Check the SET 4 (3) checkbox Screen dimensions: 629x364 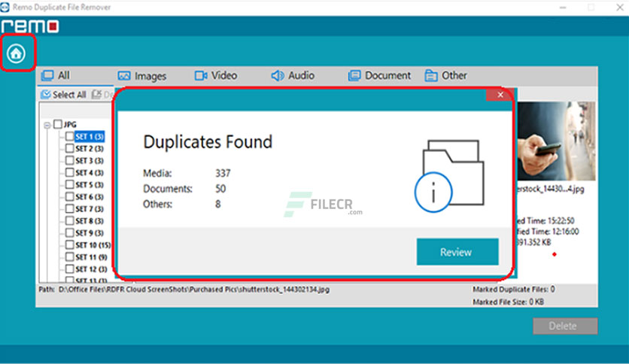coord(69,172)
